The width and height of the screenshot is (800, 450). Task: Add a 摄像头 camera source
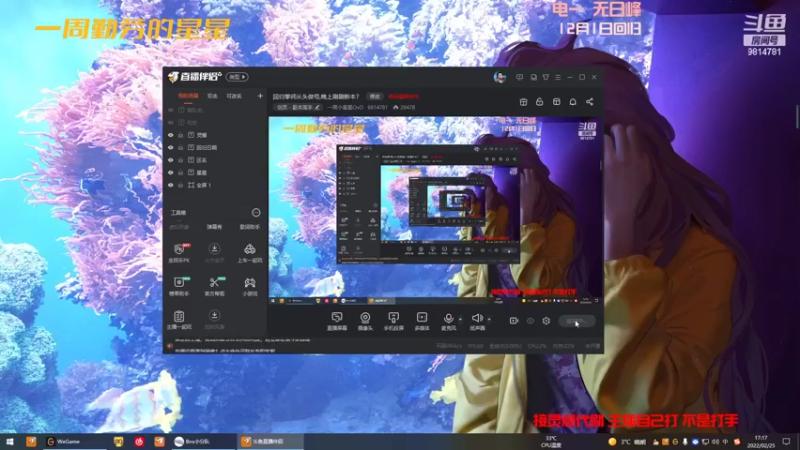coord(365,321)
